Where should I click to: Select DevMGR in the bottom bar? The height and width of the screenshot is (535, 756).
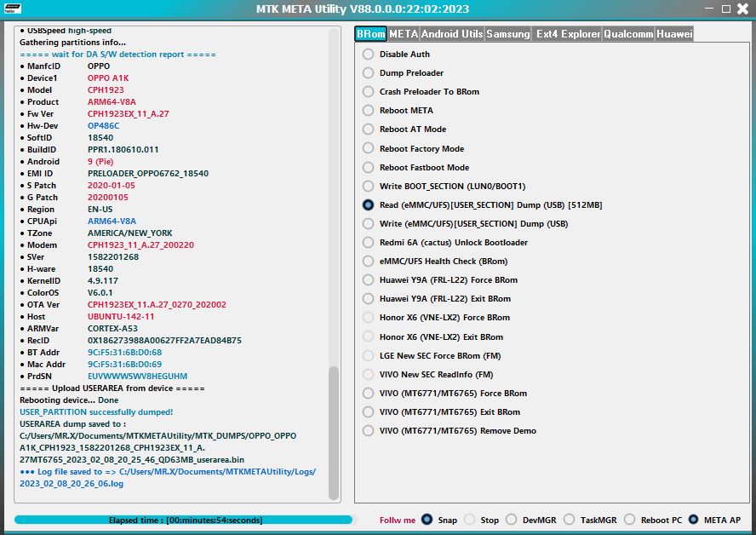pos(511,520)
